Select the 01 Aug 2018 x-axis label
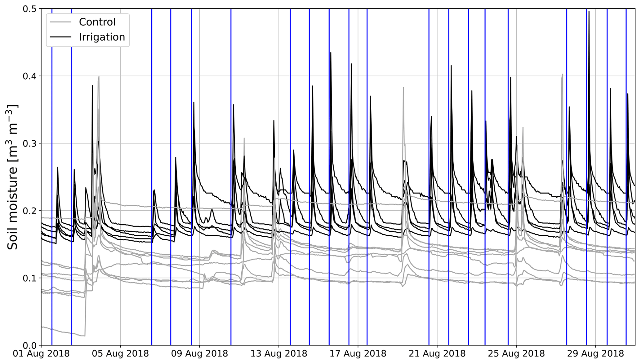641x364 pixels. tap(41, 354)
